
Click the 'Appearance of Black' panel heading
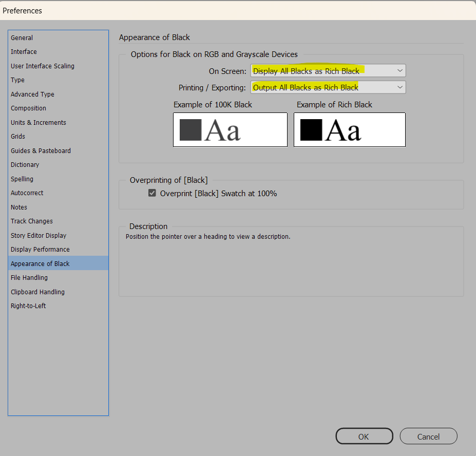point(154,37)
